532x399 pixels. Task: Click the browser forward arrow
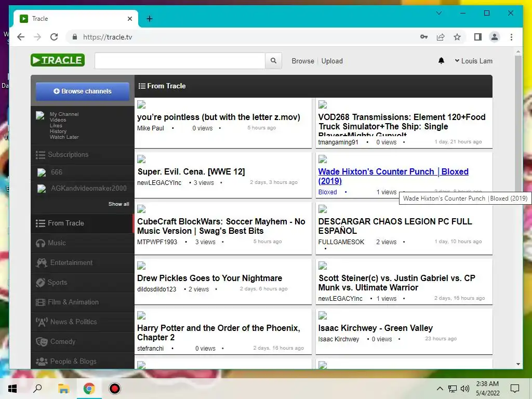tap(37, 37)
